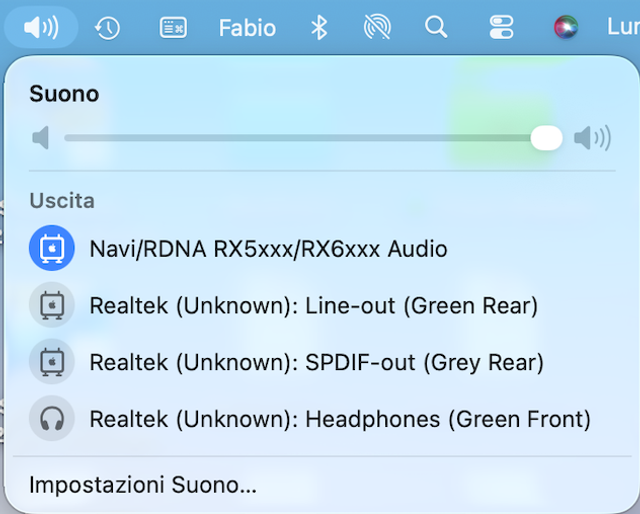Open Control Center toggles icon
This screenshot has height=514, width=640.
tap(501, 27)
